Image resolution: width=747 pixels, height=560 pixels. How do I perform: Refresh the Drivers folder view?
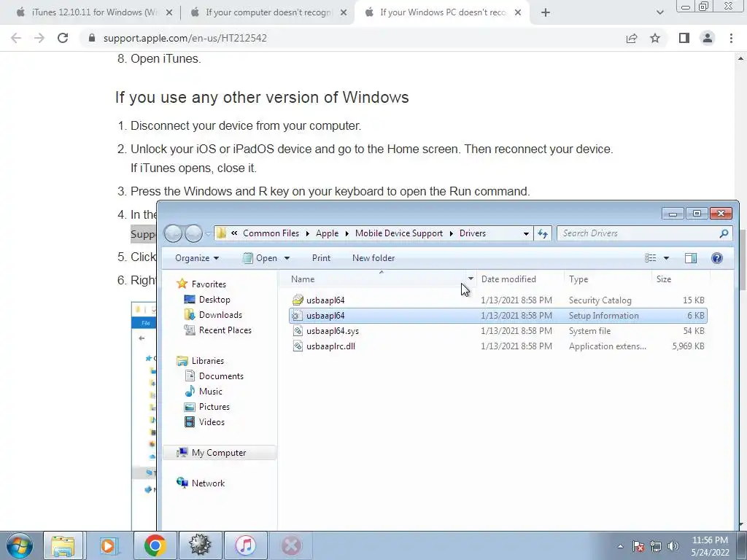tap(543, 233)
